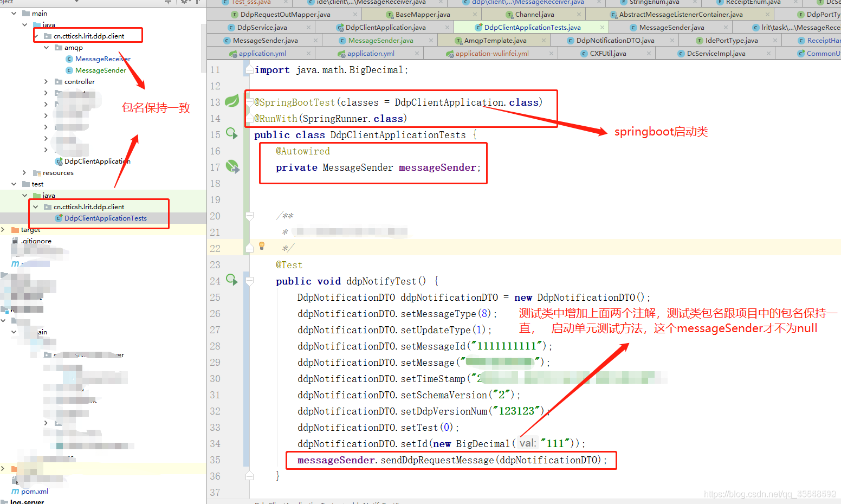This screenshot has height=504, width=841.
Task: Click the @SpringBootTest annotation text
Action: [x=294, y=102]
